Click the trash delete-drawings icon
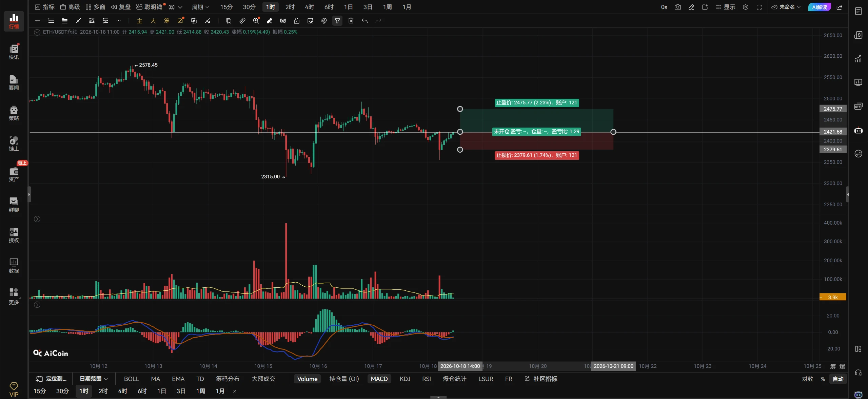 (351, 21)
